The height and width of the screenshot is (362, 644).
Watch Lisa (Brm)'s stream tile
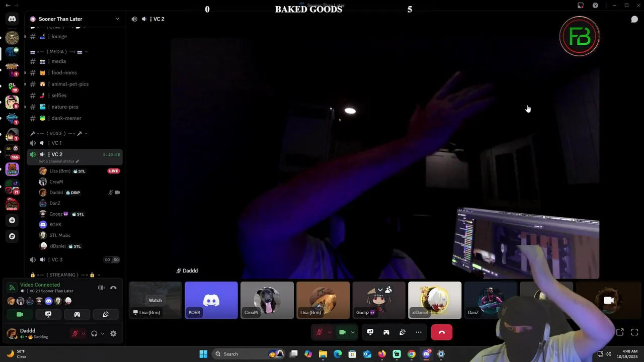click(155, 300)
